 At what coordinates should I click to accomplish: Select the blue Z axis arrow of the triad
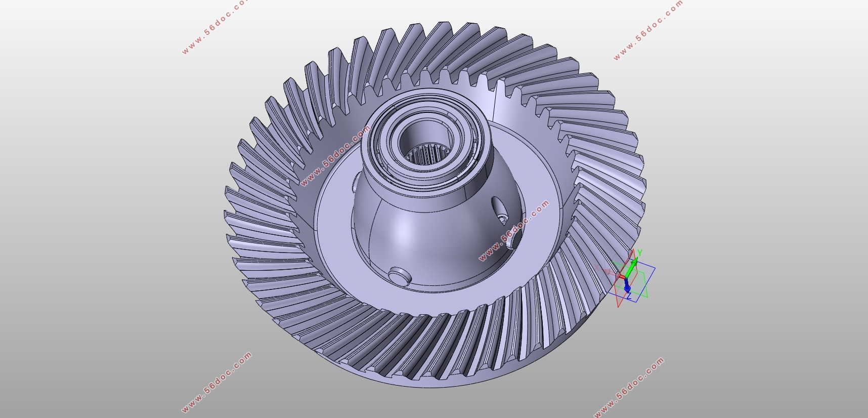pos(627,286)
